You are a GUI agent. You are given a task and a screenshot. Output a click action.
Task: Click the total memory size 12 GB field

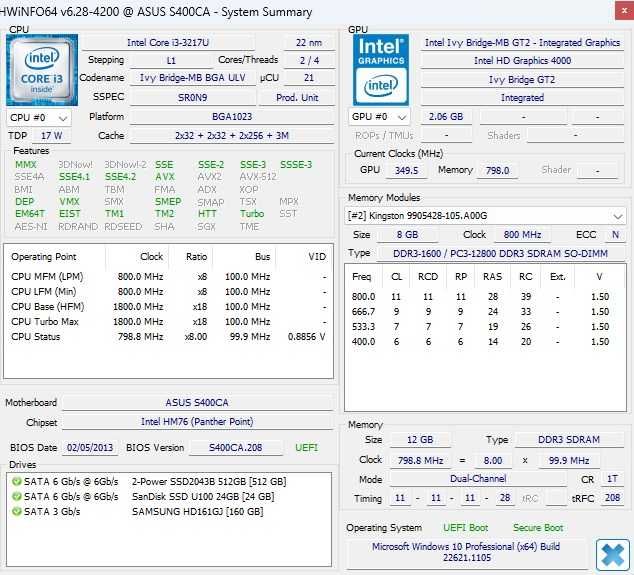pos(420,440)
